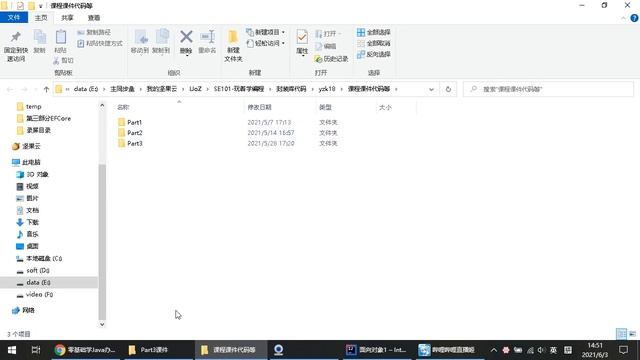The width and height of the screenshot is (640, 360).
Task: Go up one folder level arrow
Action: pyautogui.click(x=46, y=89)
